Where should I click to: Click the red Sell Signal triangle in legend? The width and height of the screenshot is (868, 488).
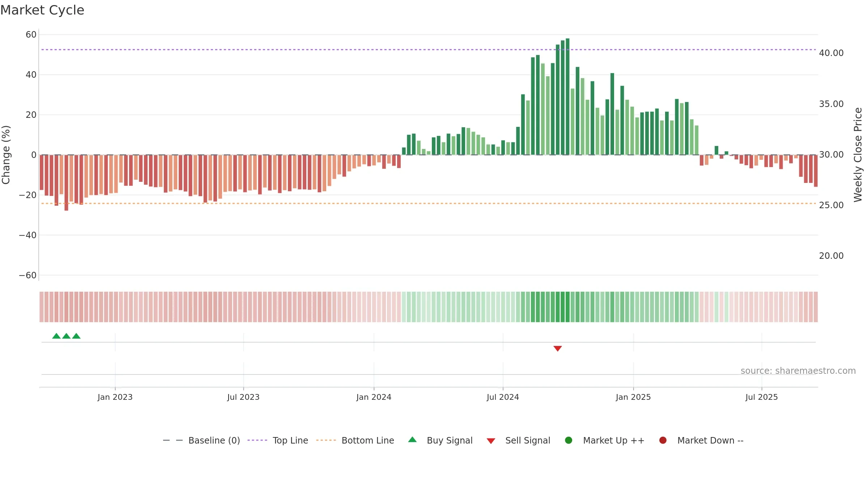pyautogui.click(x=491, y=441)
